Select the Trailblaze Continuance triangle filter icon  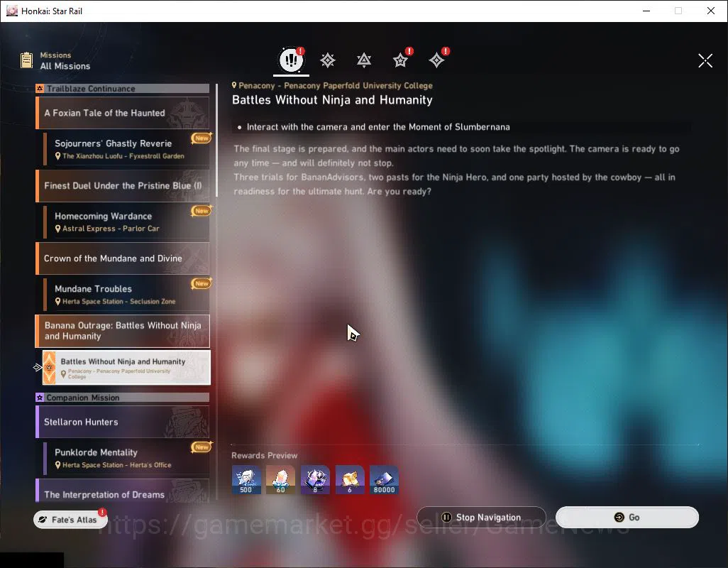[364, 60]
